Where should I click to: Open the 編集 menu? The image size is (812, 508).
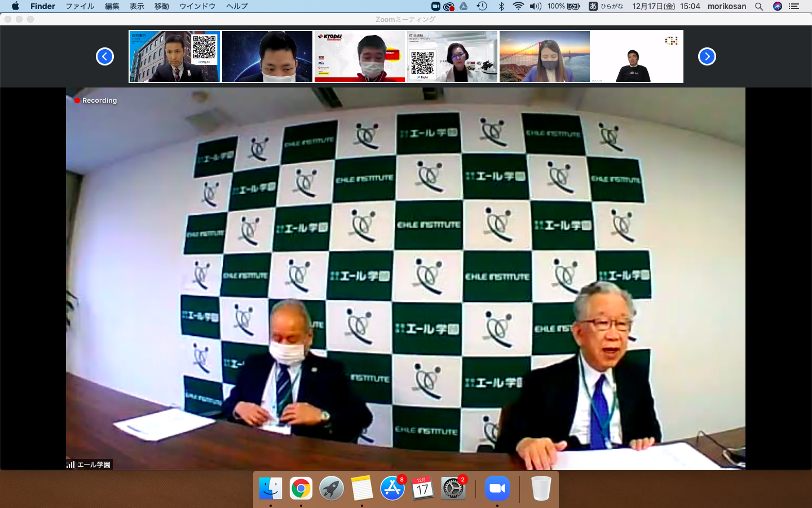[x=112, y=6]
